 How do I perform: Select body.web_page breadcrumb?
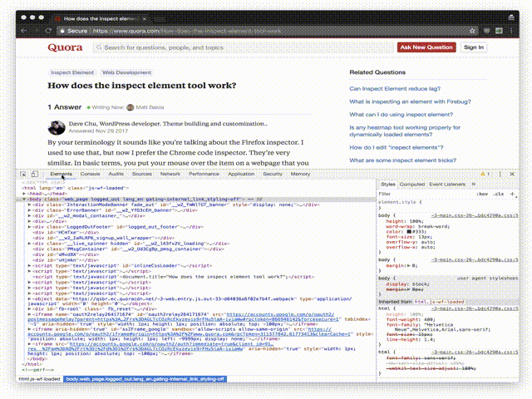tap(145, 379)
